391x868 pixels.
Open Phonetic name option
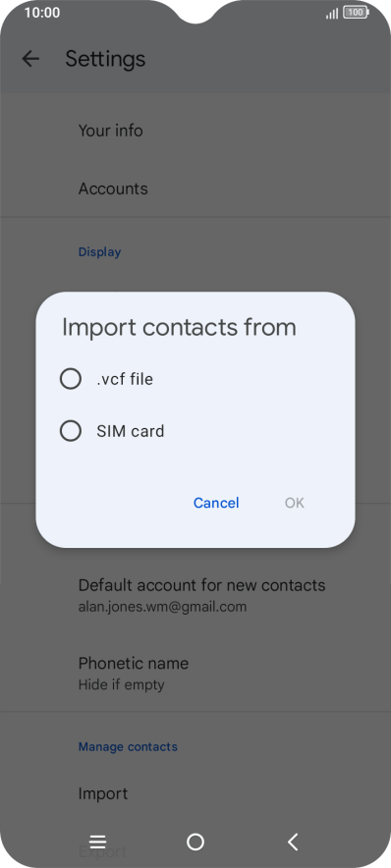point(195,674)
